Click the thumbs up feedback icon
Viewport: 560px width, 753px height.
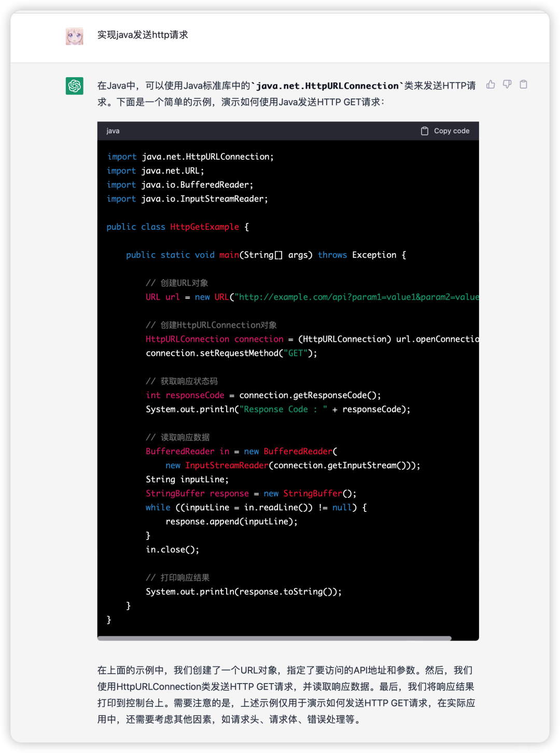pyautogui.click(x=491, y=85)
